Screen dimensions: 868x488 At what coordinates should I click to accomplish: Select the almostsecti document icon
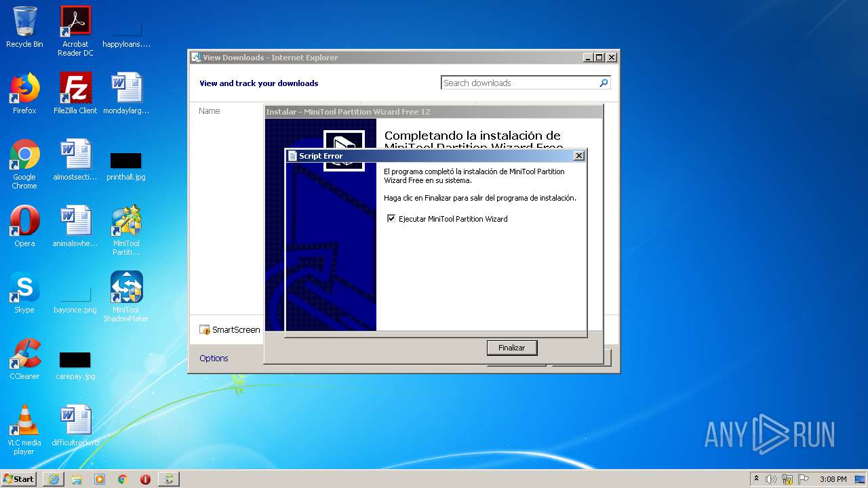tap(75, 159)
